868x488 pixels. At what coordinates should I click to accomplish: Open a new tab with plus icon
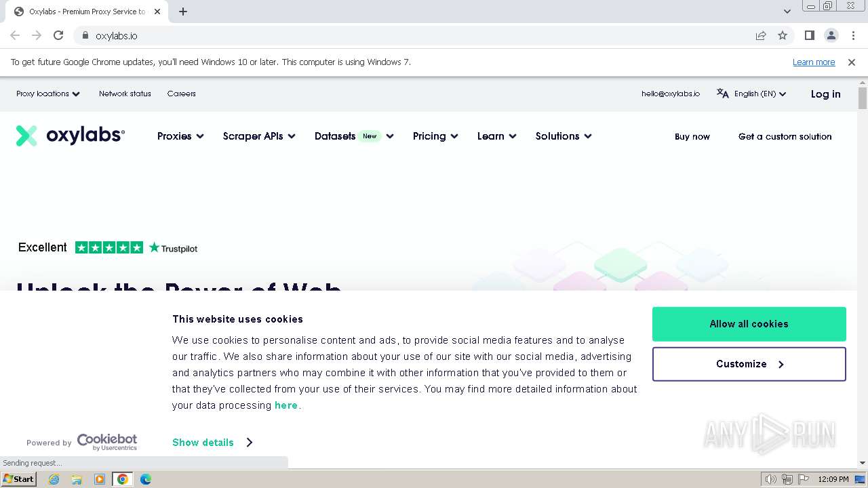[183, 12]
